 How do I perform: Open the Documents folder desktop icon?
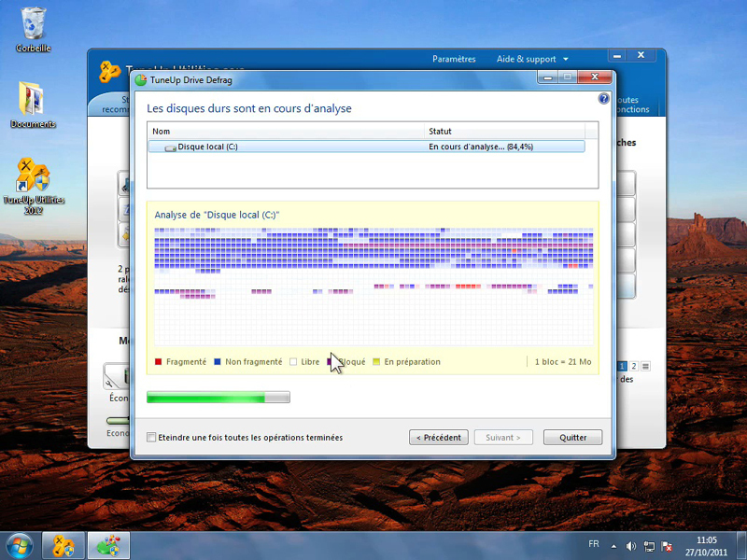(x=33, y=105)
